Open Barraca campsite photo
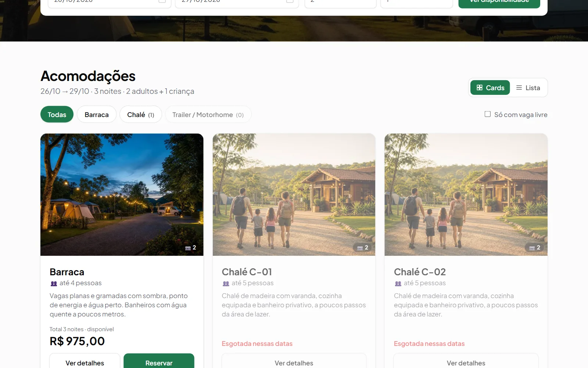This screenshot has height=368, width=588. [x=122, y=194]
